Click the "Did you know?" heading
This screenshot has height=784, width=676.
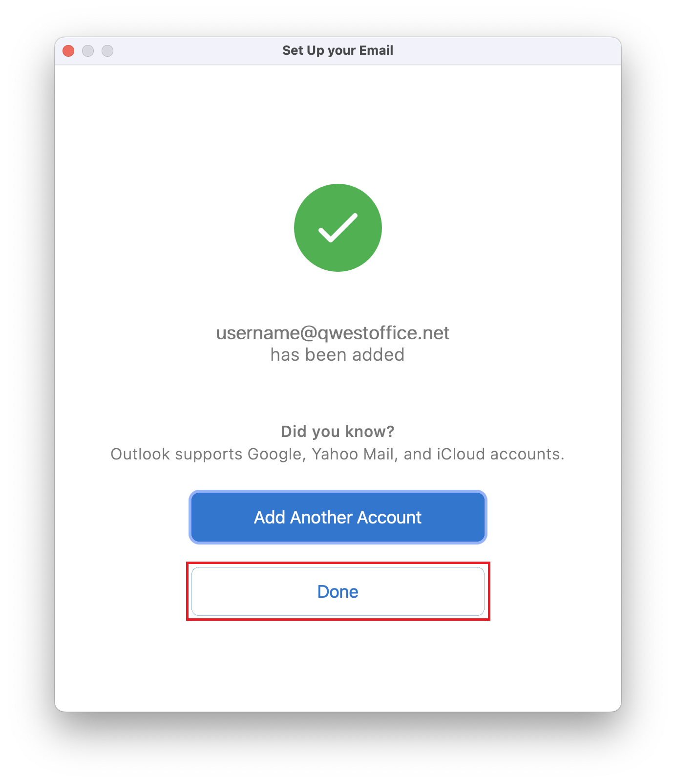coord(338,432)
